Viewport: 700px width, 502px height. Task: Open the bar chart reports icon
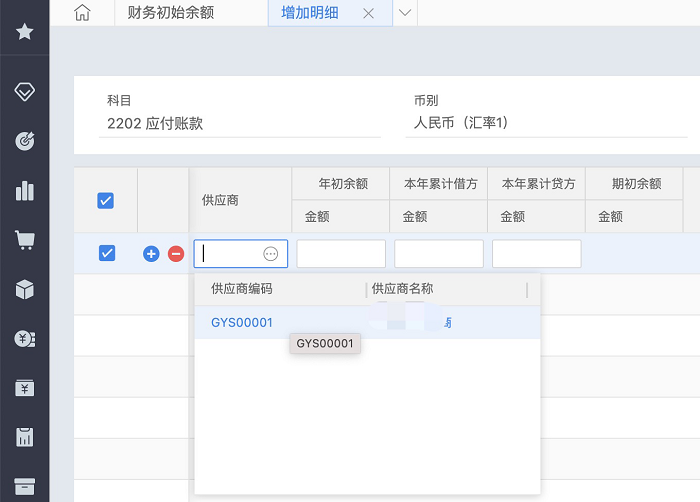coord(24,190)
